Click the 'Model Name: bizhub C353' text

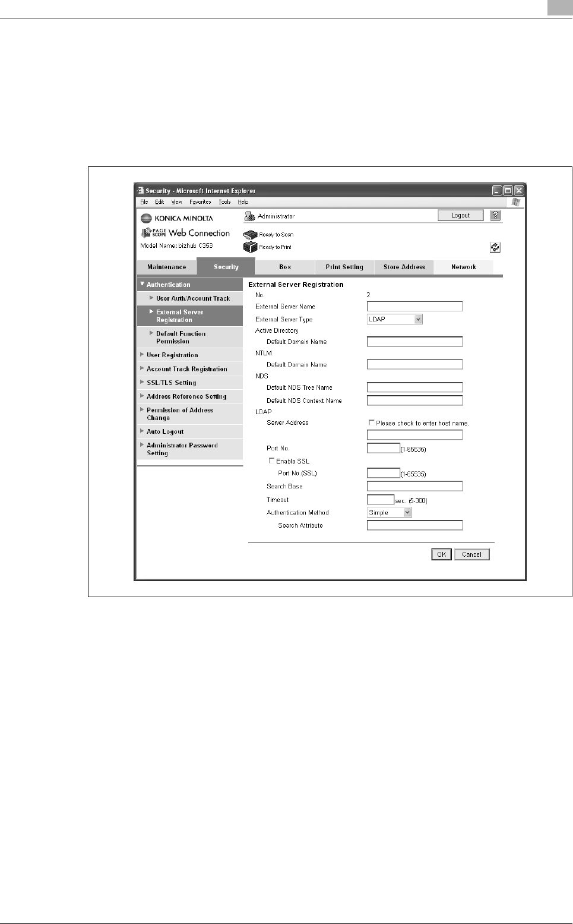[x=176, y=245]
